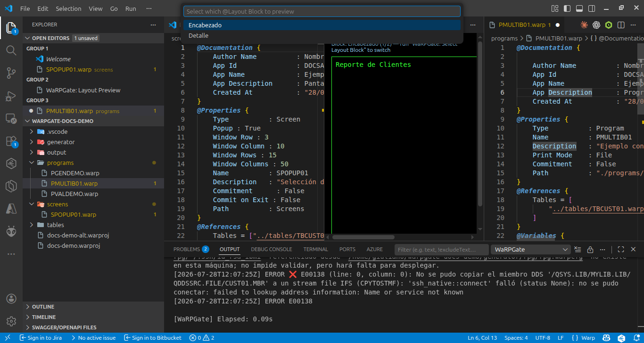Open the PlatformIO alien-head view
644x343 pixels.
click(11, 231)
